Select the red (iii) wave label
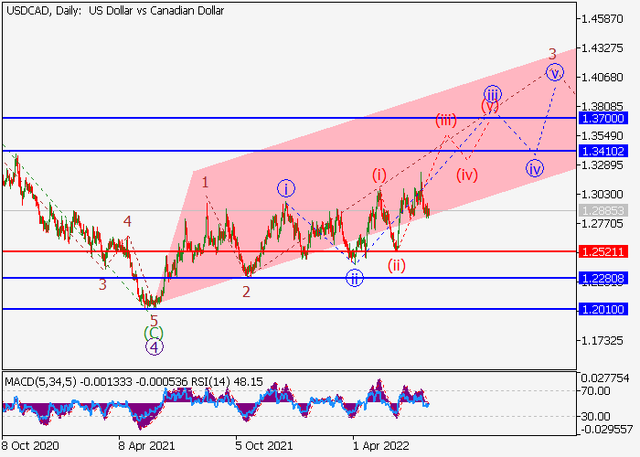The image size is (640, 457). point(446,120)
